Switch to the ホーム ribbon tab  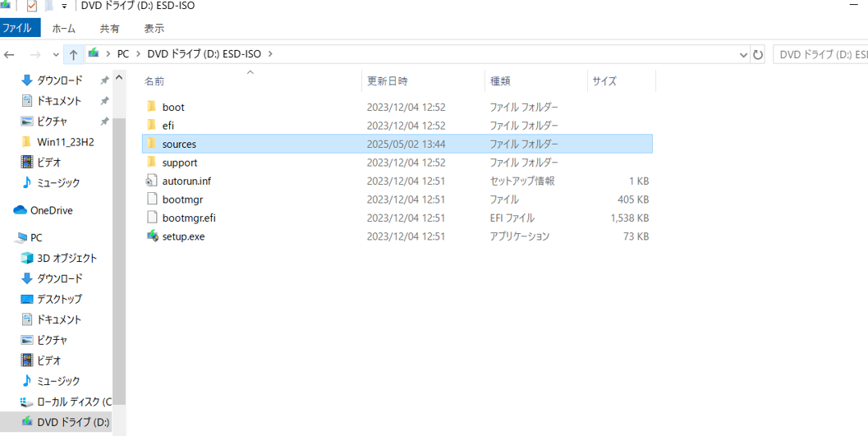click(64, 28)
